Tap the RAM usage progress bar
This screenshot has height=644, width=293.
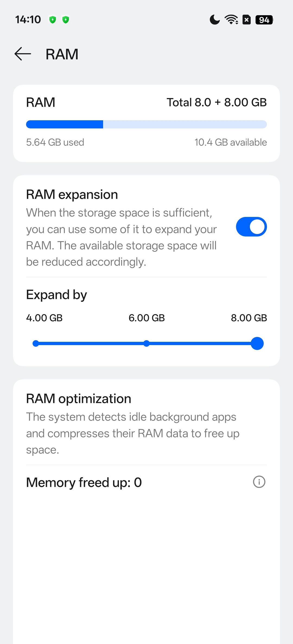point(146,124)
